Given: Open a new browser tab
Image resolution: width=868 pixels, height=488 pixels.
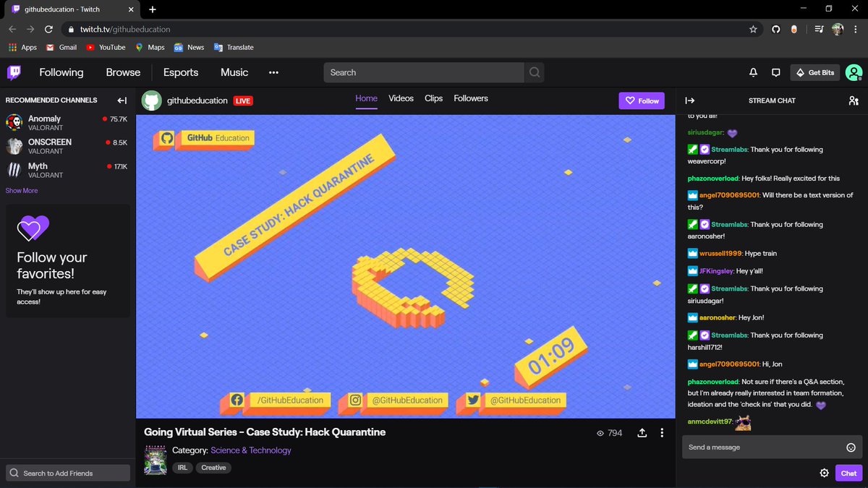Looking at the screenshot, I should (153, 9).
